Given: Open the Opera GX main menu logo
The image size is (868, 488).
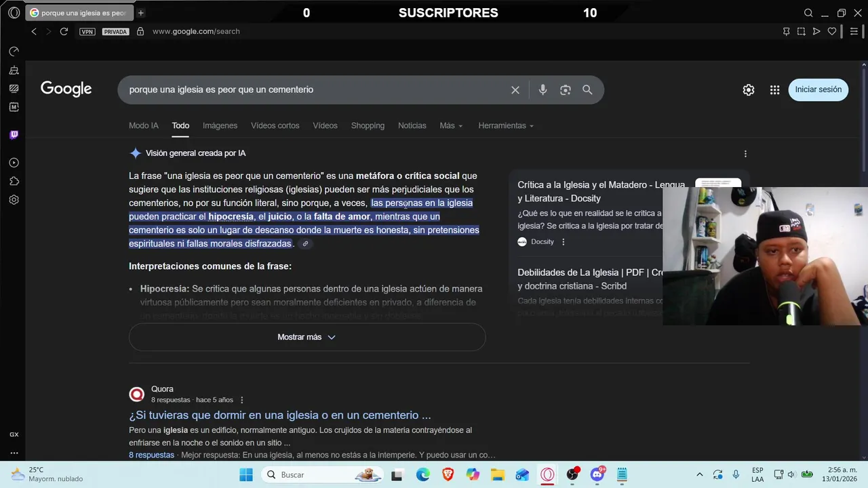Looking at the screenshot, I should pyautogui.click(x=14, y=13).
